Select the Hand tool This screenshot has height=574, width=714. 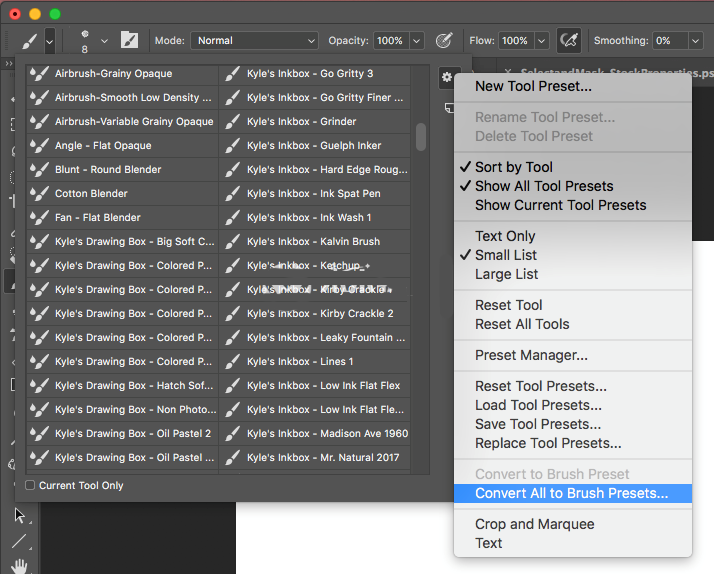pos(19,566)
